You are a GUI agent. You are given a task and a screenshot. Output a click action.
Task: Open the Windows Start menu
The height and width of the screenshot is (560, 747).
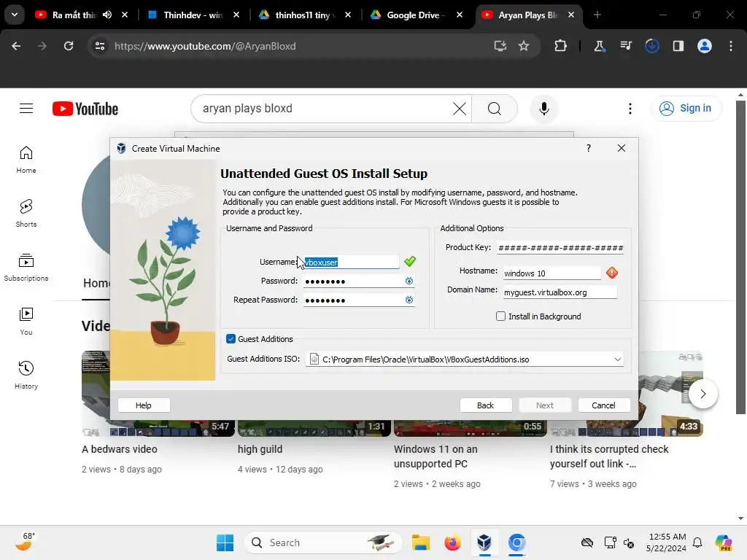[225, 542]
